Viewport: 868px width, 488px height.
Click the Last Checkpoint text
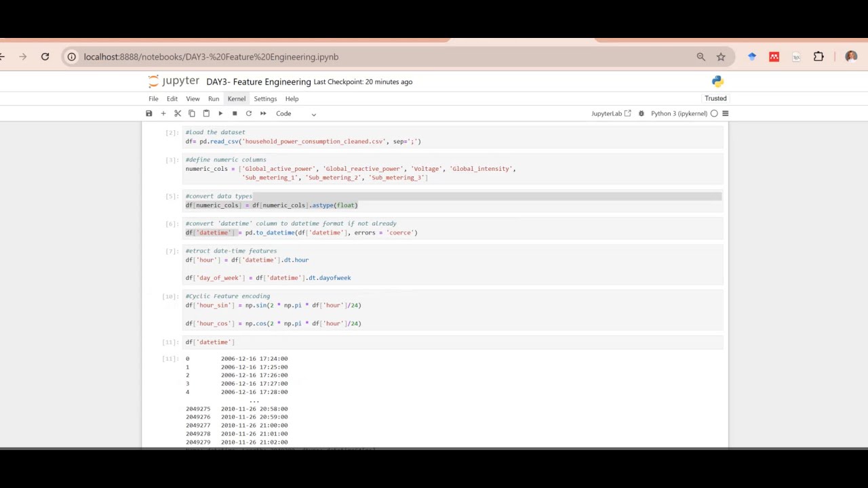(x=363, y=82)
